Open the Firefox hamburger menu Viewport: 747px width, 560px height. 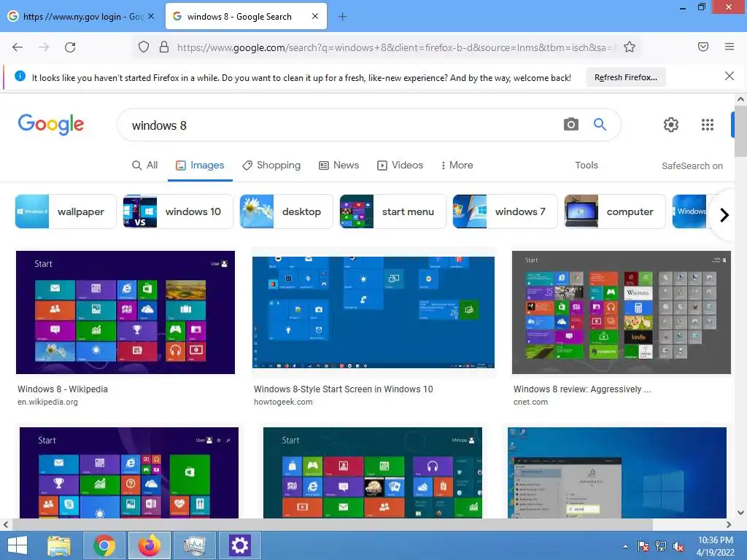click(x=729, y=47)
